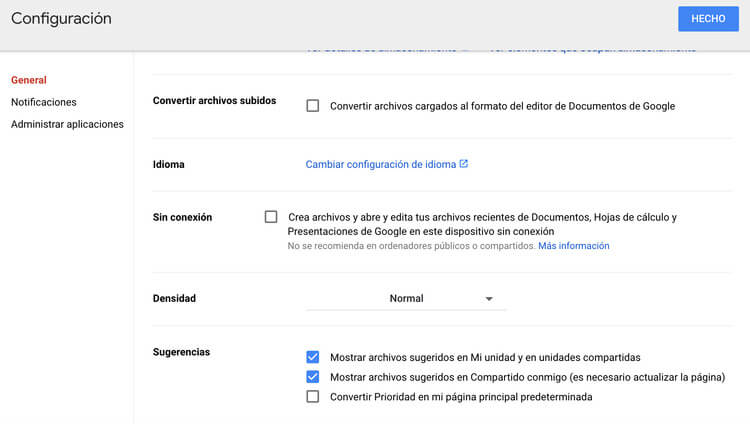Click the HECHO button
This screenshot has width=750, height=424.
(708, 19)
